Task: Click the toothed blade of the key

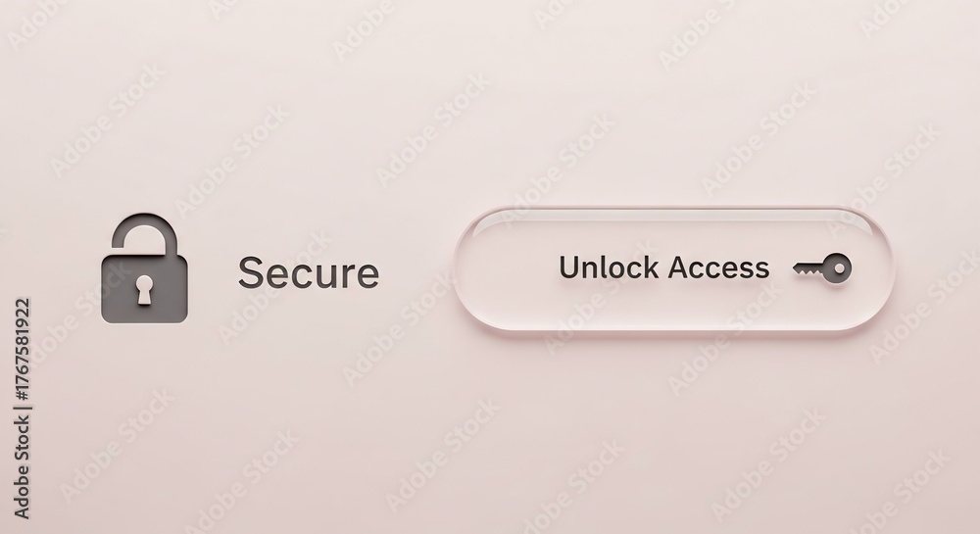Action: (807, 269)
